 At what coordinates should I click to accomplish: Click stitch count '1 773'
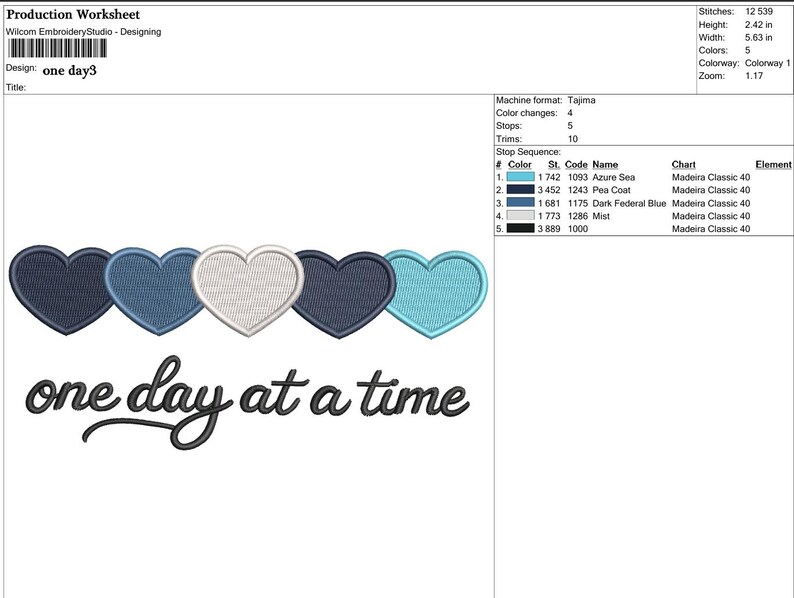549,216
